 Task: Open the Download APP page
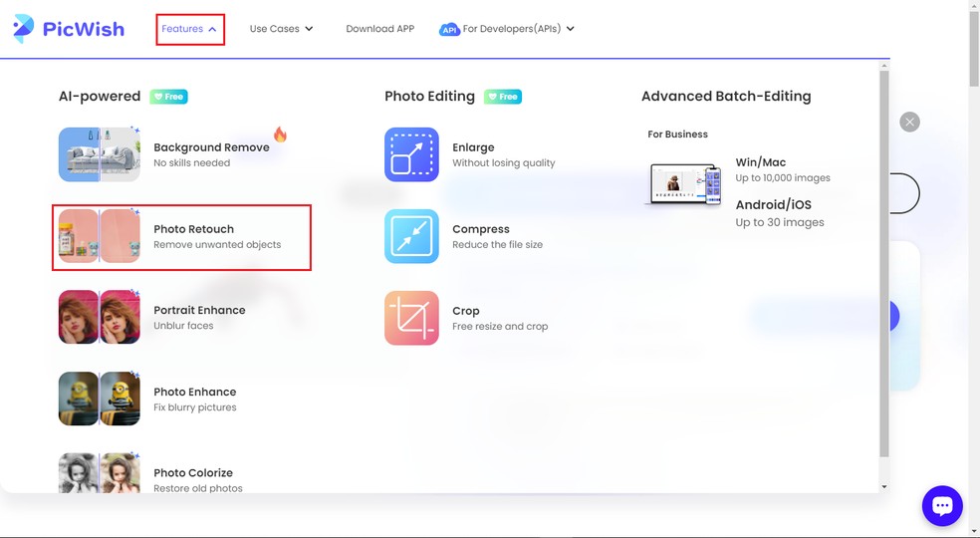click(380, 29)
